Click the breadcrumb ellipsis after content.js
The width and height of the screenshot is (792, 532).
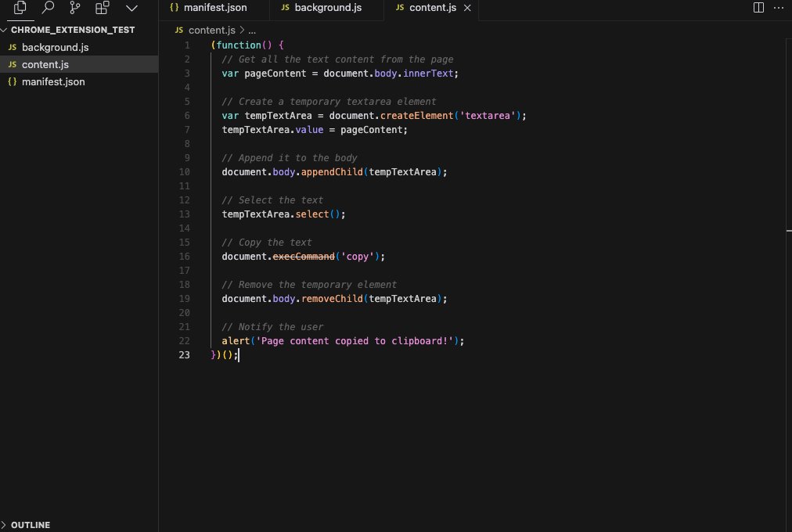pyautogui.click(x=252, y=31)
